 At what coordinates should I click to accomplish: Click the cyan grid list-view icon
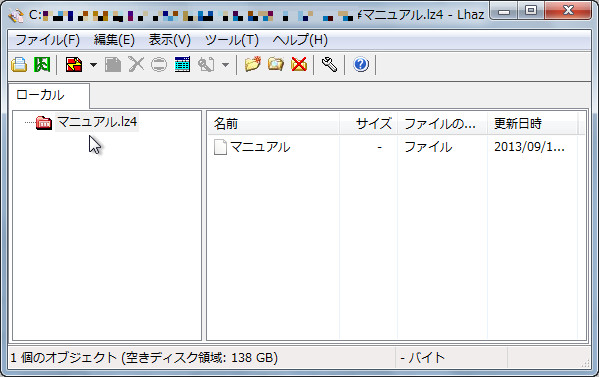tap(182, 65)
